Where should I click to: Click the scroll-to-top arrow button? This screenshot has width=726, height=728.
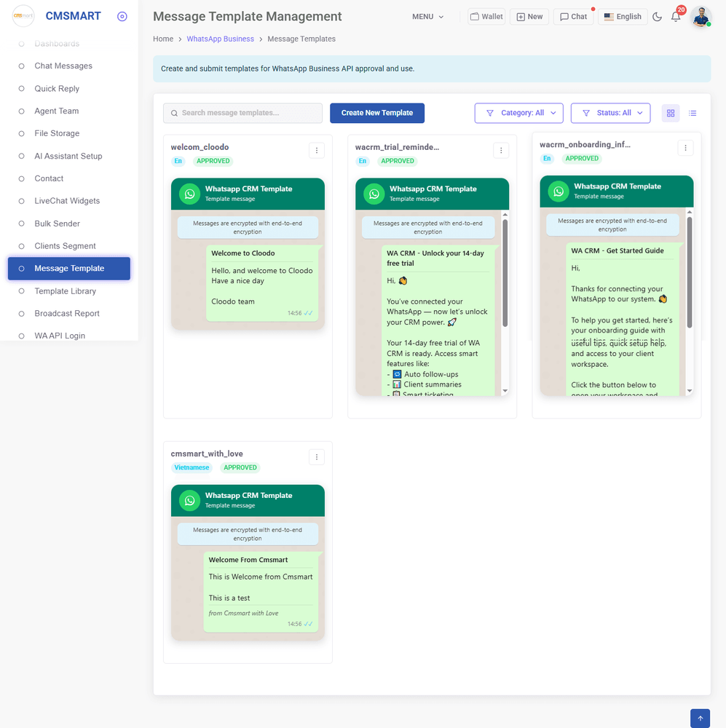700,718
